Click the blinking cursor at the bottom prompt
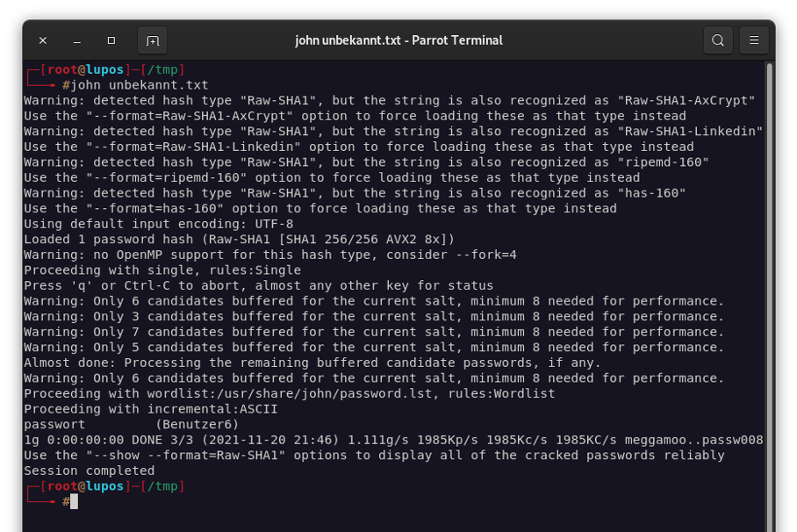Image resolution: width=797 pixels, height=532 pixels. [x=75, y=501]
